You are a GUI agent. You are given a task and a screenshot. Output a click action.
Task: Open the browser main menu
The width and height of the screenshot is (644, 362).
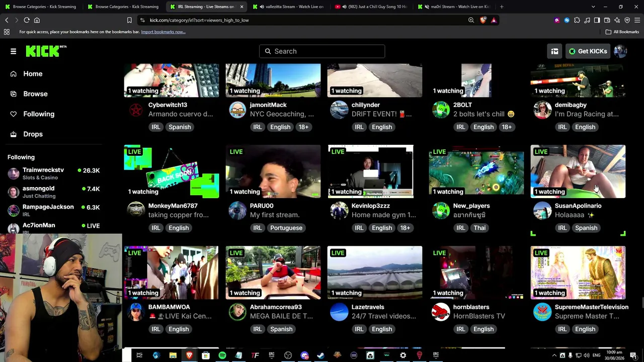(x=637, y=20)
